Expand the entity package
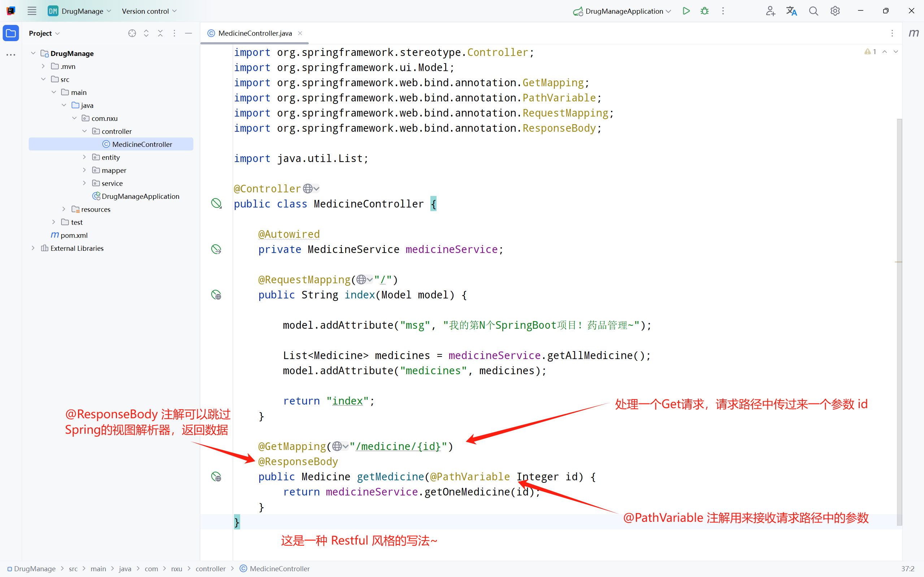The height and width of the screenshot is (577, 924). [84, 157]
